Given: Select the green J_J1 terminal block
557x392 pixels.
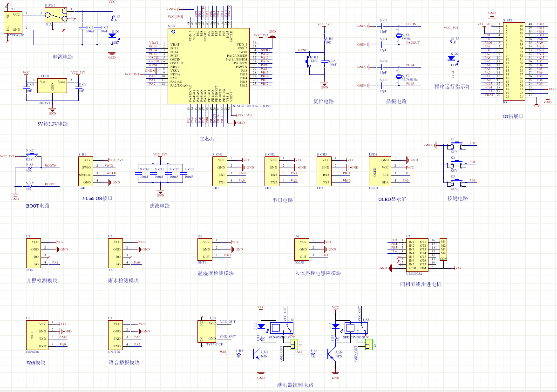Looking at the screenshot, I should point(294,345).
